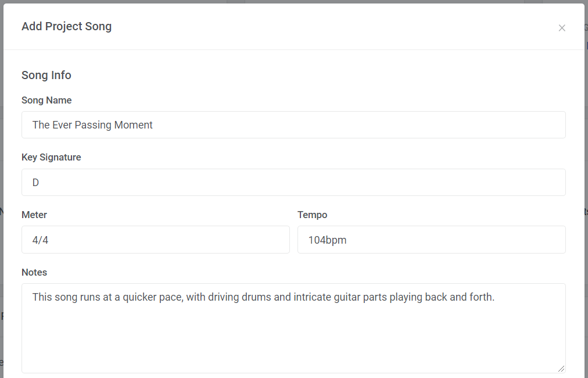This screenshot has height=378, width=588.
Task: Close the Add Project Song dialog
Action: (x=562, y=28)
